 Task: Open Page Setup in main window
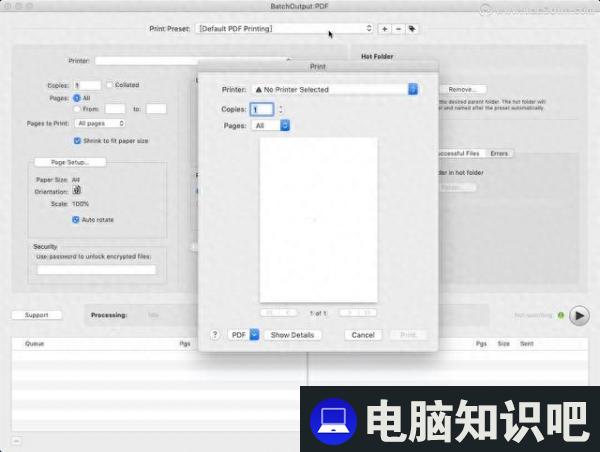pyautogui.click(x=70, y=162)
